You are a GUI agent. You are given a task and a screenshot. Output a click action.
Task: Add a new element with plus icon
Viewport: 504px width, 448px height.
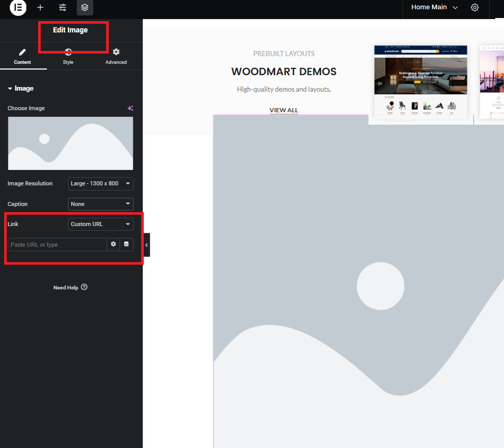coord(40,7)
